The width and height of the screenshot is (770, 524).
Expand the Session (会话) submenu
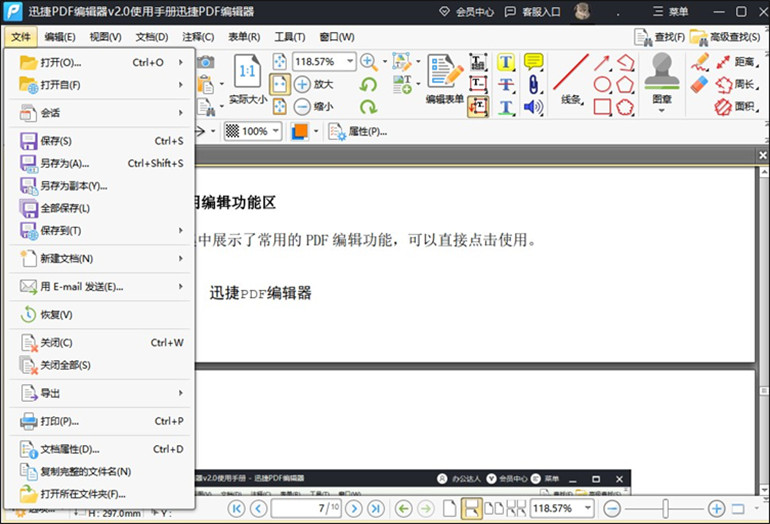[x=181, y=113]
